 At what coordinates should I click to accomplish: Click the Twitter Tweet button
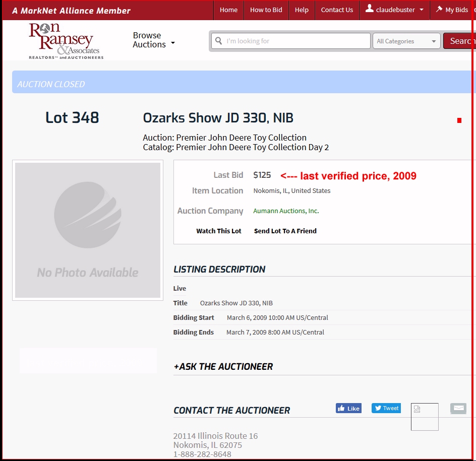click(386, 408)
